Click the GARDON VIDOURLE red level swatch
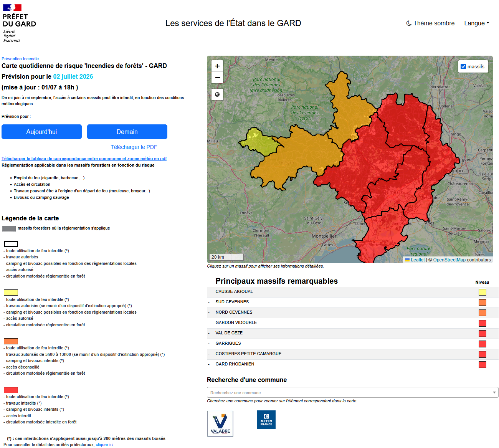499x448 pixels. (x=482, y=323)
